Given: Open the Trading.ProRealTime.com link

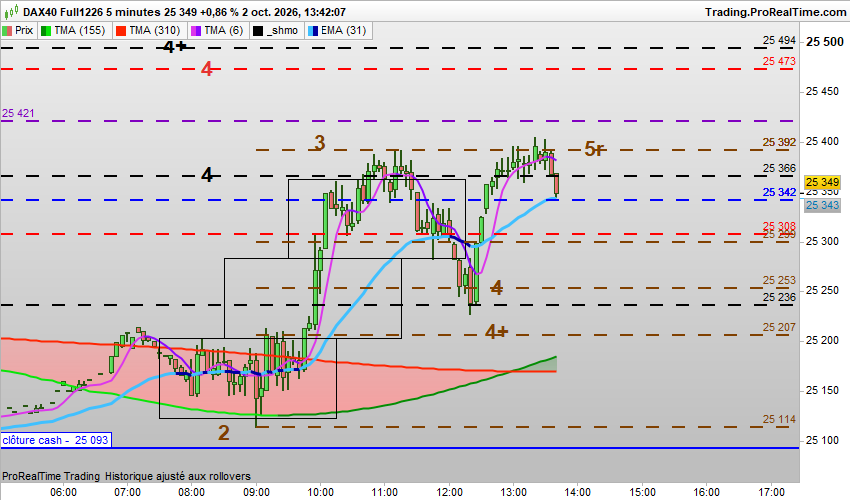Looking at the screenshot, I should [775, 11].
